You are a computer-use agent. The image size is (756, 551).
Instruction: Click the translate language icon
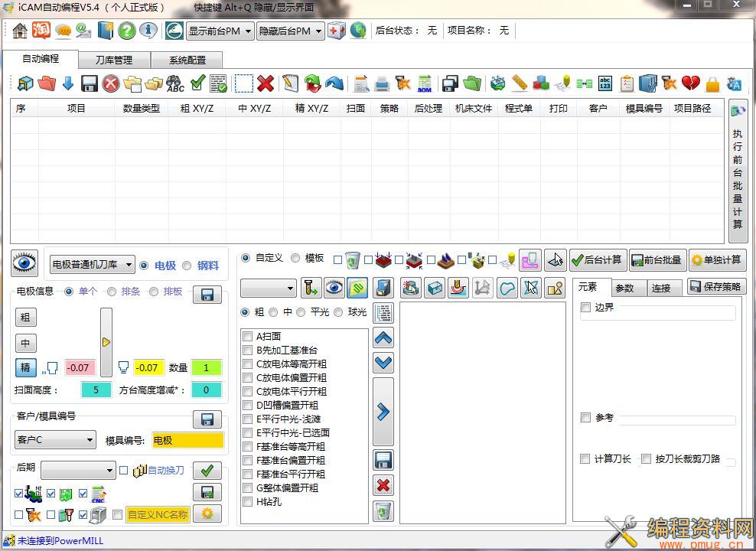[734, 83]
